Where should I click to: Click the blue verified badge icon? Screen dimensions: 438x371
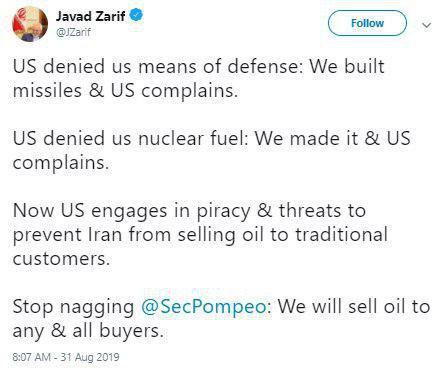pyautogui.click(x=137, y=15)
